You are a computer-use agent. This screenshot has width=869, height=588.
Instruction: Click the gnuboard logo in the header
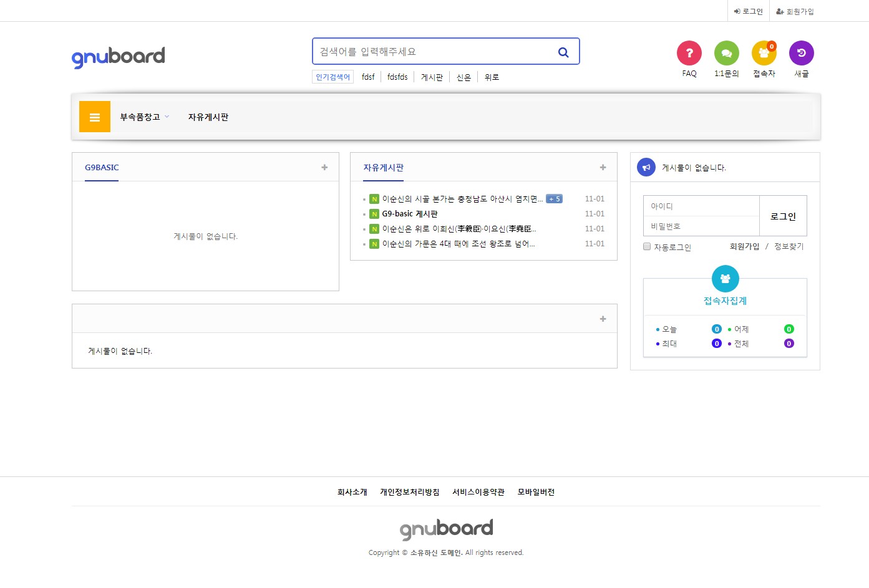click(119, 57)
